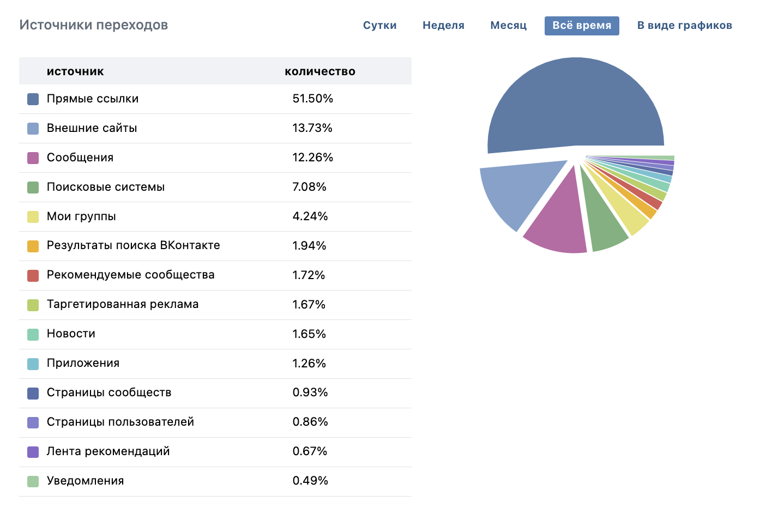Select the Всё время button
760x532 pixels.
tap(581, 26)
